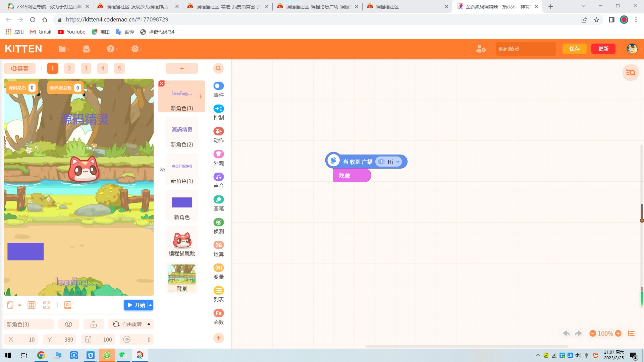The image size is (644, 362).
Task: Switch to screen tab 1
Action: pos(53,68)
